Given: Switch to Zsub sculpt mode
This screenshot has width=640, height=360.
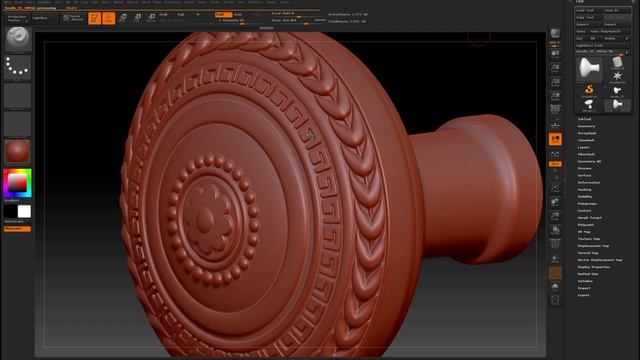Looking at the screenshot, I should coord(238,15).
